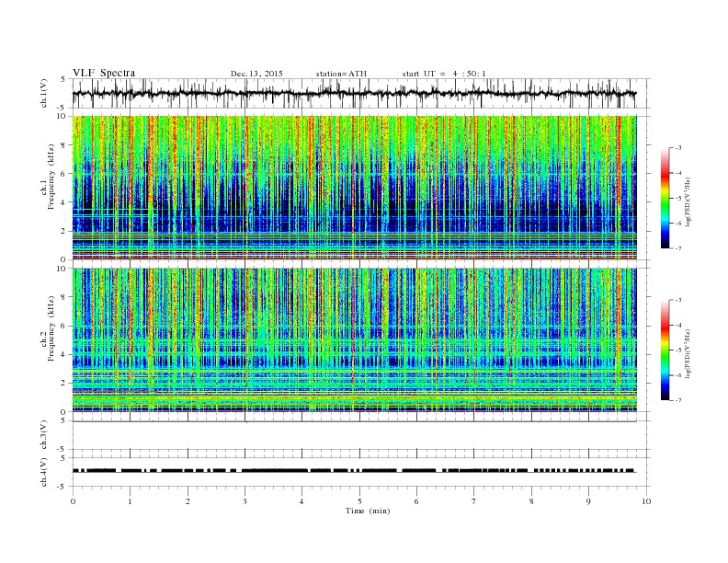Click the time axis tick label '4'
Viewport: 728px width, 563px height.
point(301,501)
